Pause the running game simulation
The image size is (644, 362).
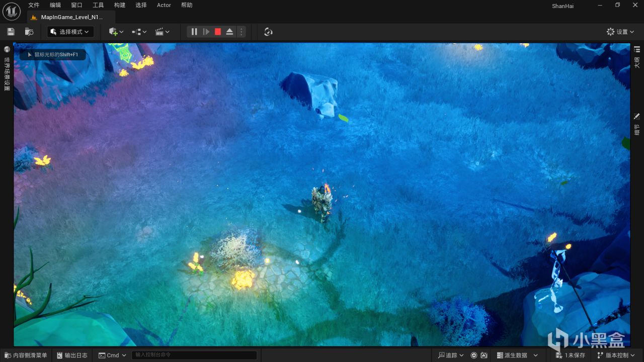pos(194,32)
